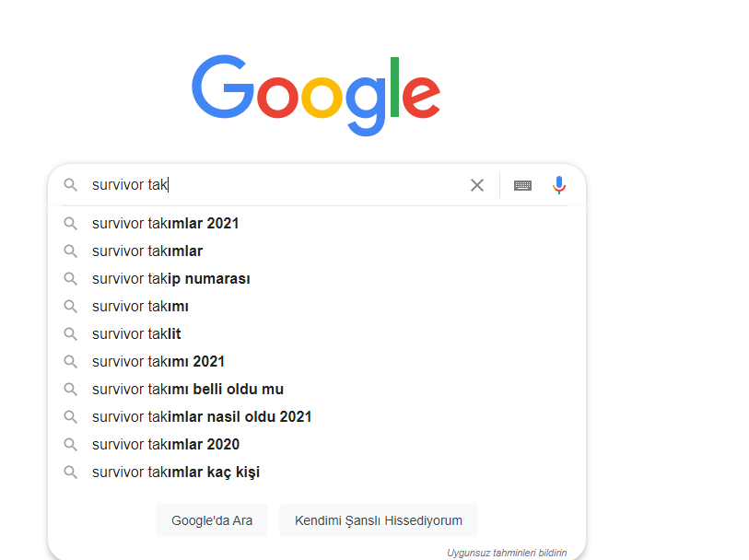Select the survivor takımlar suggestion

(316, 251)
